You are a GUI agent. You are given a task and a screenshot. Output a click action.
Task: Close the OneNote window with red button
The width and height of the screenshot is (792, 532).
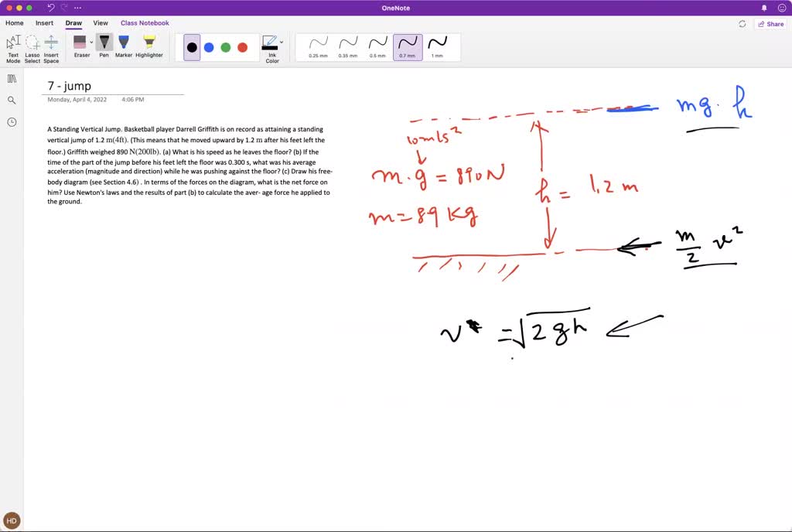pyautogui.click(x=9, y=8)
